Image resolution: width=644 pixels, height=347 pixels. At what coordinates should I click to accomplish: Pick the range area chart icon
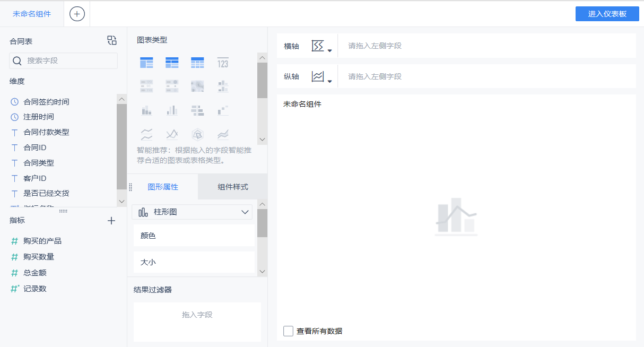tap(223, 134)
